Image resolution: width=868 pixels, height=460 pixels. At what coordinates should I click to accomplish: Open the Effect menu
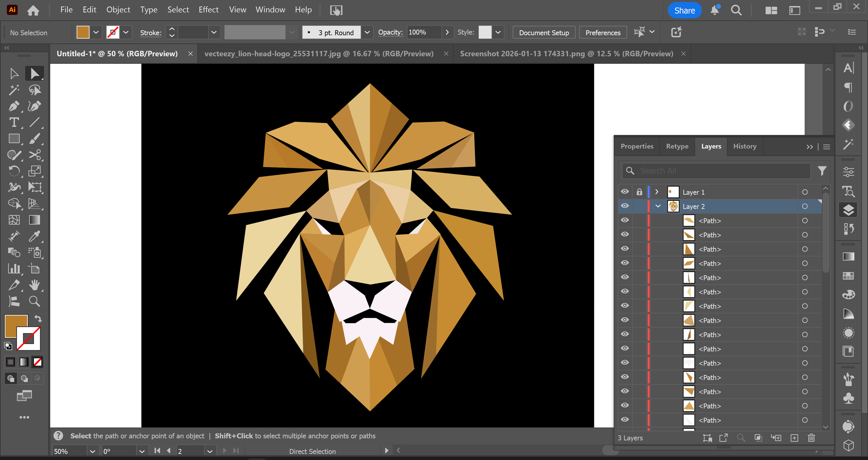click(x=208, y=10)
